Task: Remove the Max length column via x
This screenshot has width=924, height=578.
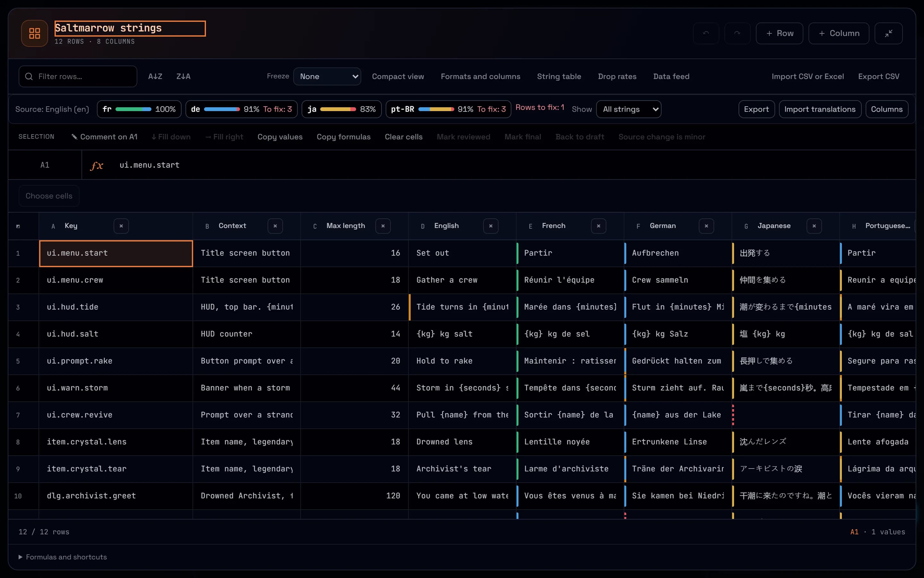Action: pos(383,226)
